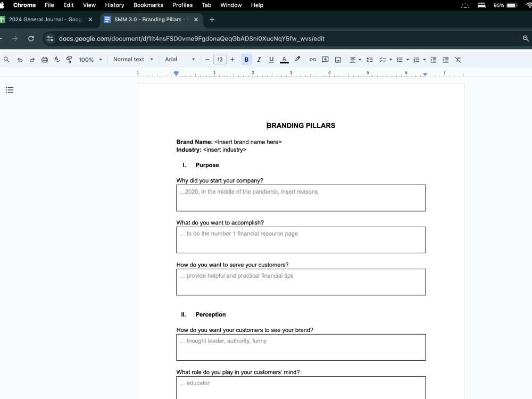Click the zoom magnifier in address bar
Image resolution: width=532 pixels, height=399 pixels.
[526, 39]
